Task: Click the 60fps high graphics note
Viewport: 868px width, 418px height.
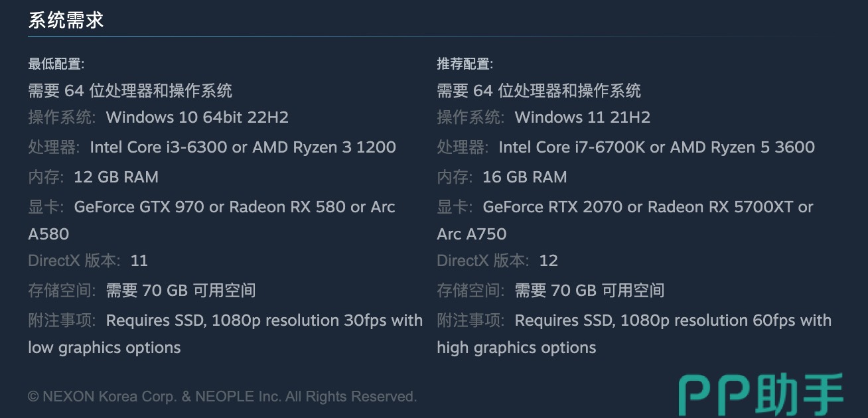Action: pyautogui.click(x=673, y=321)
